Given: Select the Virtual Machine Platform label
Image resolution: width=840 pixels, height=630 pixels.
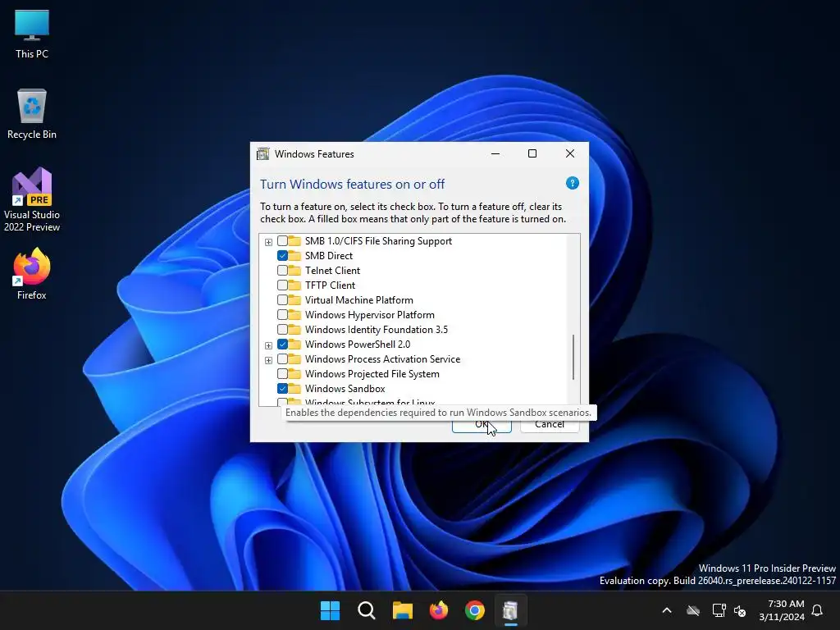Looking at the screenshot, I should pyautogui.click(x=359, y=300).
